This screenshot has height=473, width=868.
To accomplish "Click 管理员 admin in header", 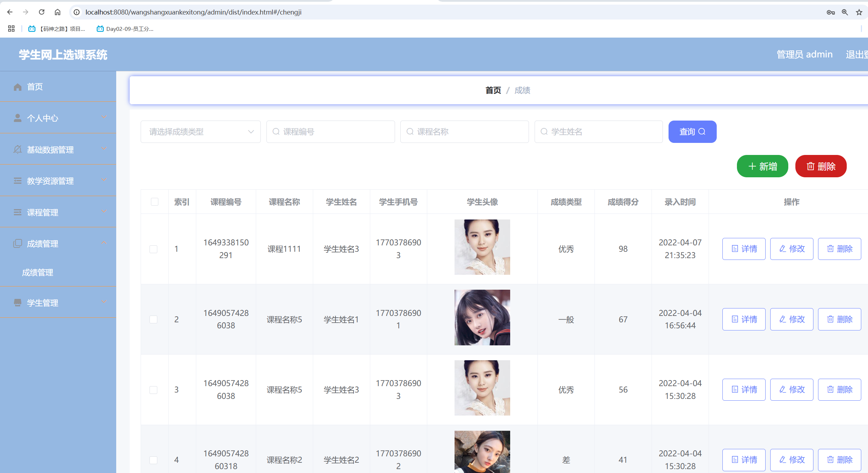I will pyautogui.click(x=805, y=54).
